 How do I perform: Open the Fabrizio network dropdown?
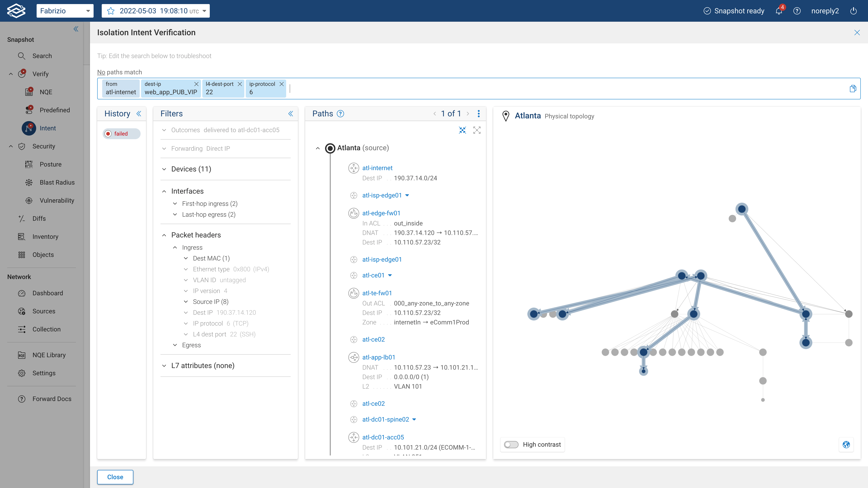[65, 11]
